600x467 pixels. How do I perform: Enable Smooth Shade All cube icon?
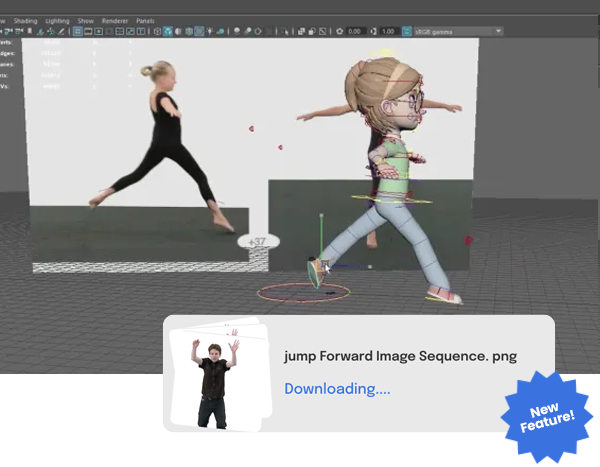click(168, 31)
